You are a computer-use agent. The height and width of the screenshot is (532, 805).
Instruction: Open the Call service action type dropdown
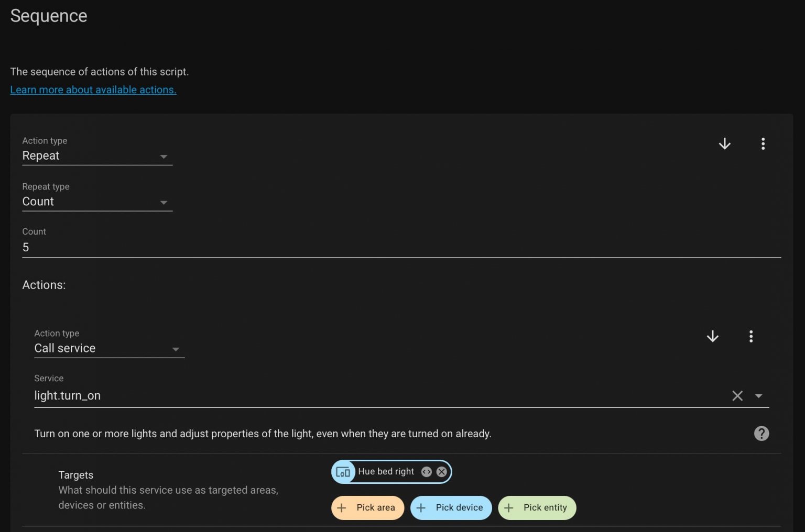(109, 349)
